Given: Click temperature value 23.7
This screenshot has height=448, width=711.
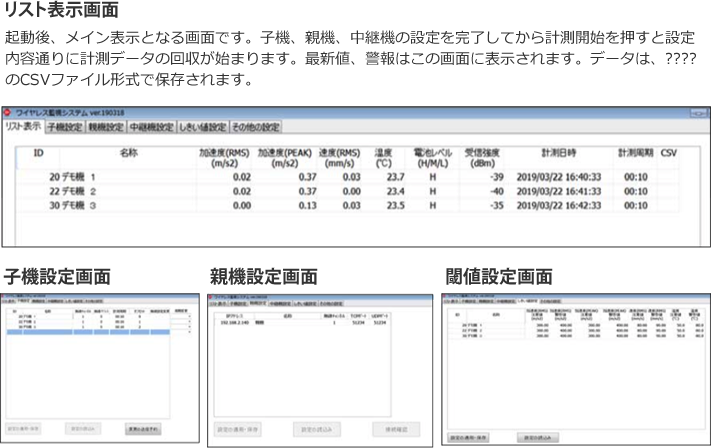Looking at the screenshot, I should coord(395,177).
